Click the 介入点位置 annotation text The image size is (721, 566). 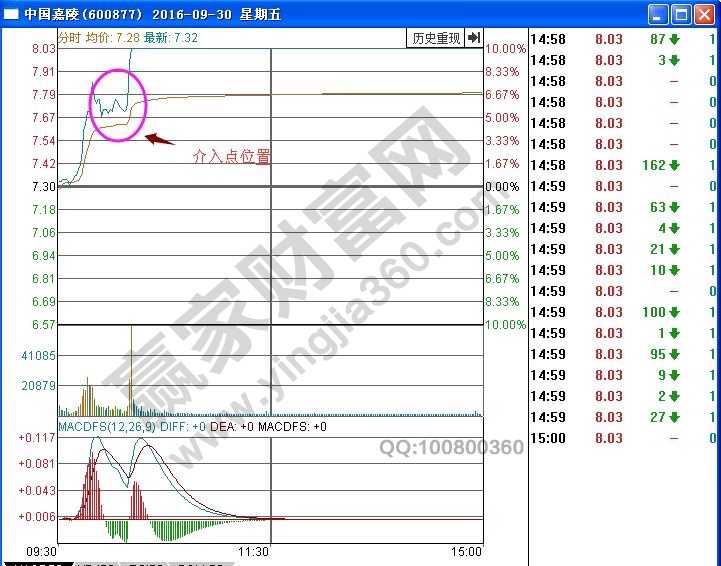(x=231, y=157)
